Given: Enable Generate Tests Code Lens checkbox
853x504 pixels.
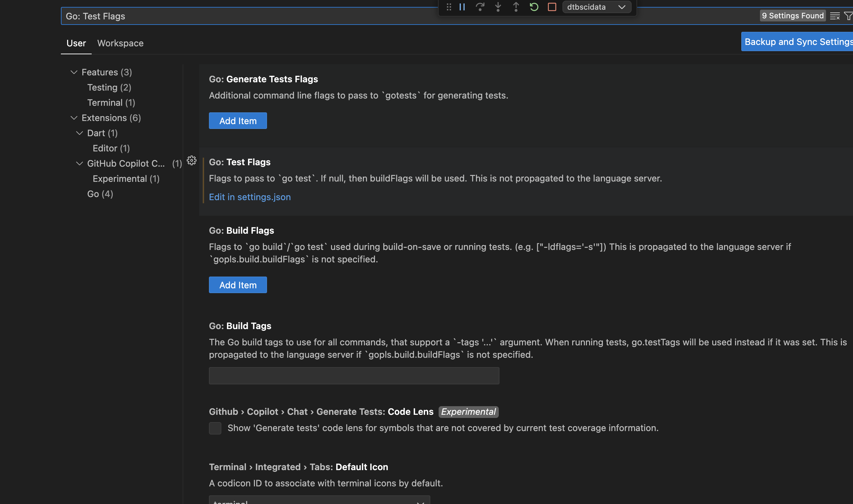Looking at the screenshot, I should click(215, 428).
